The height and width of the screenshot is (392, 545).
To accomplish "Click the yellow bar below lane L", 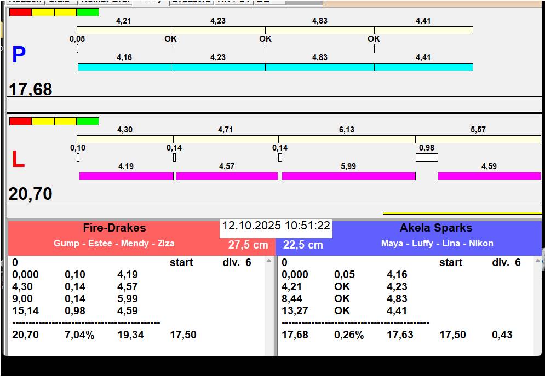I will [x=462, y=213].
